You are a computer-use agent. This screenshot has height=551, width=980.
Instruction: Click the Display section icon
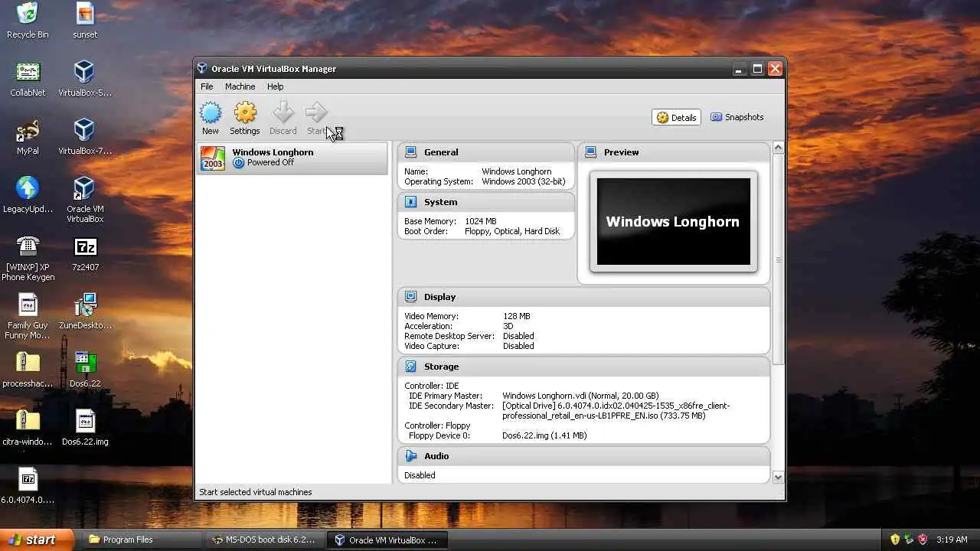click(411, 297)
